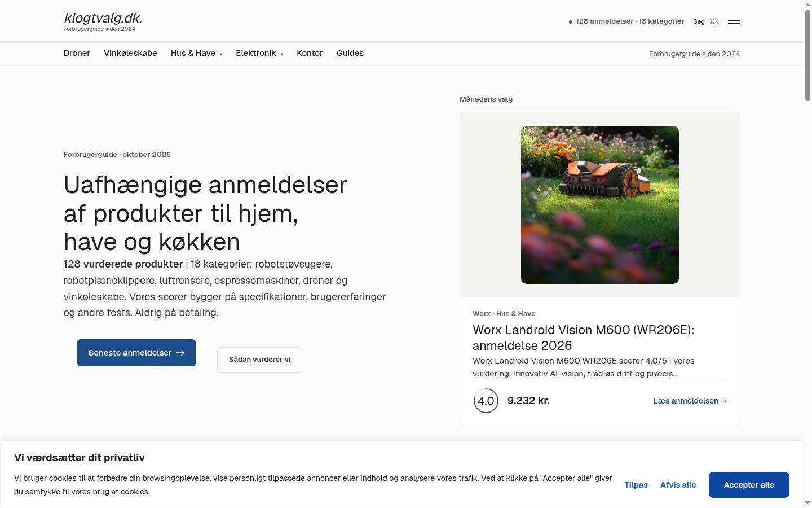Click the Worx · Hus & Have label
Screen dimensions: 812x508
(x=504, y=314)
